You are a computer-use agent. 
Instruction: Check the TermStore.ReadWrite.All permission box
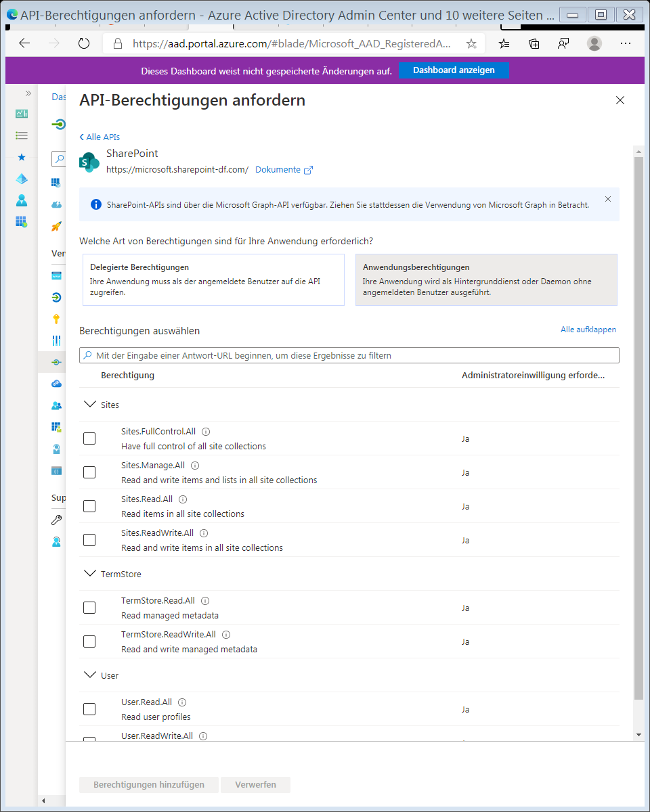pos(89,641)
